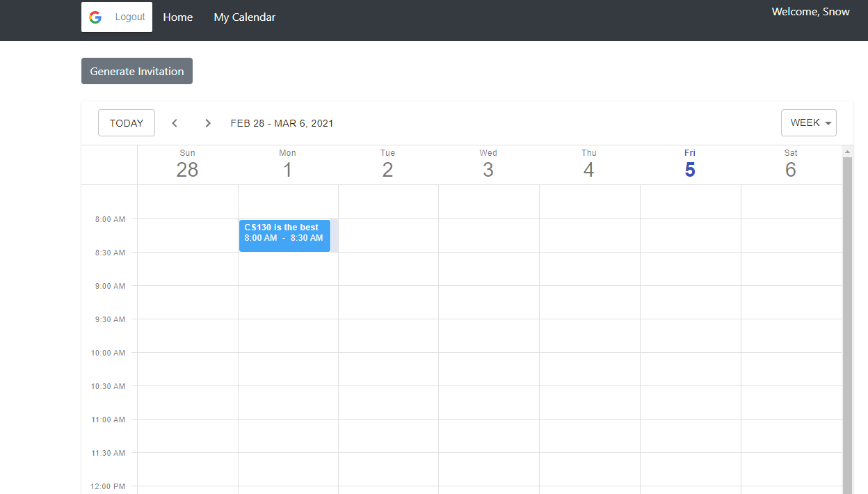This screenshot has width=868, height=494.
Task: Click the 11:30 AM time label
Action: pos(108,453)
